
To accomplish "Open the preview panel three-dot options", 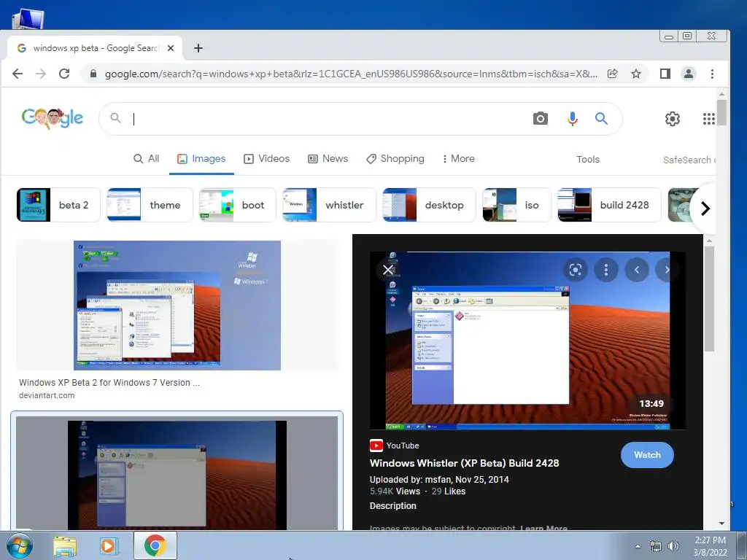I will pyautogui.click(x=606, y=270).
